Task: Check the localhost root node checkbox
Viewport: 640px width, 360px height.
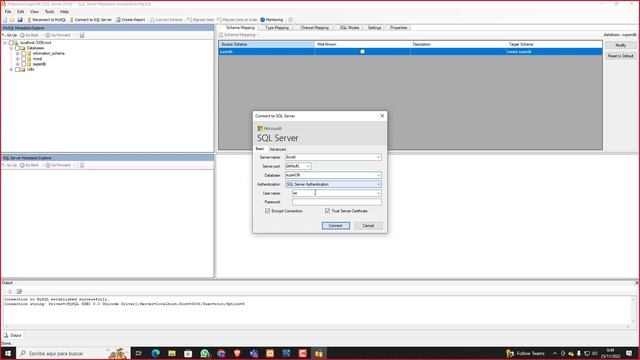Action: point(11,42)
